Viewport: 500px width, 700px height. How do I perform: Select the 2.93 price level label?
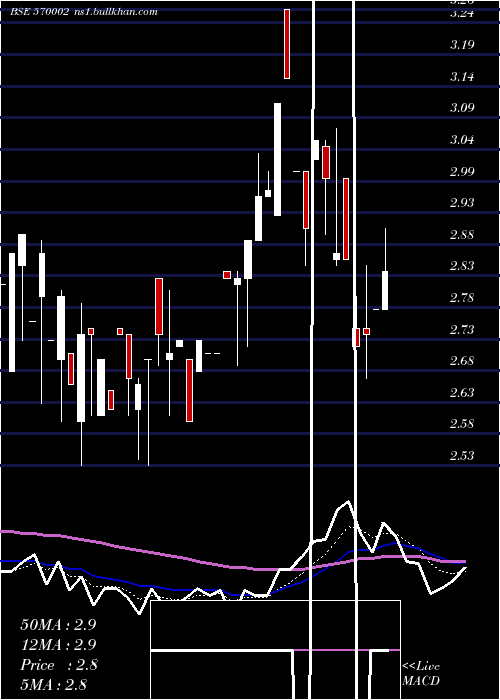tap(462, 203)
